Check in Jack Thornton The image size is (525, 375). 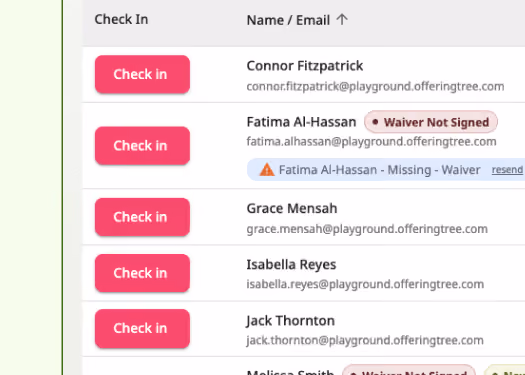point(142,328)
